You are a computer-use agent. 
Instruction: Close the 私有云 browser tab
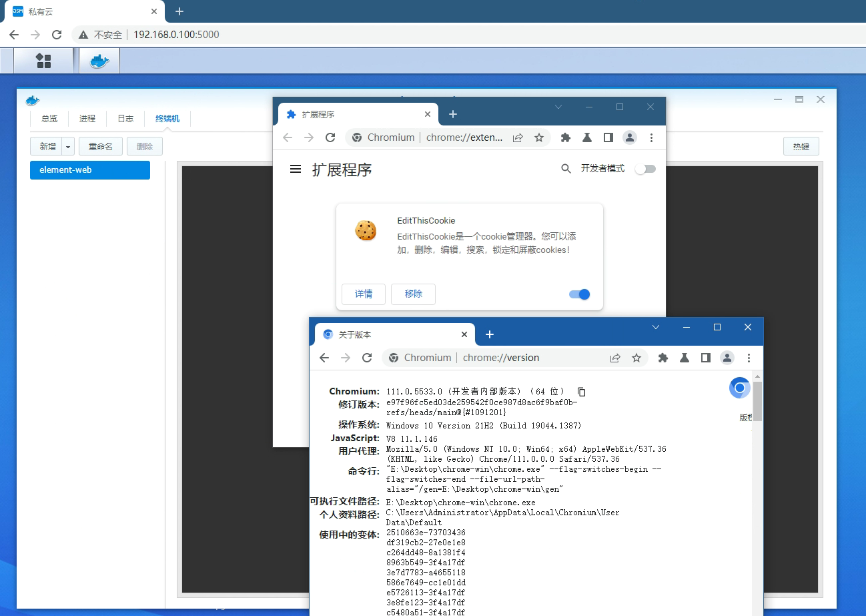click(153, 11)
